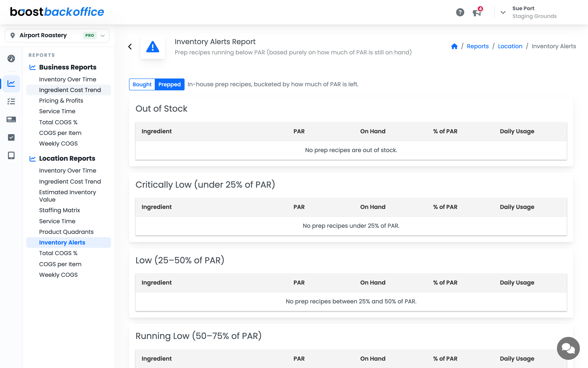Click PAR header in Out of Stock table
Image resolution: width=588 pixels, height=368 pixels.
click(x=299, y=131)
